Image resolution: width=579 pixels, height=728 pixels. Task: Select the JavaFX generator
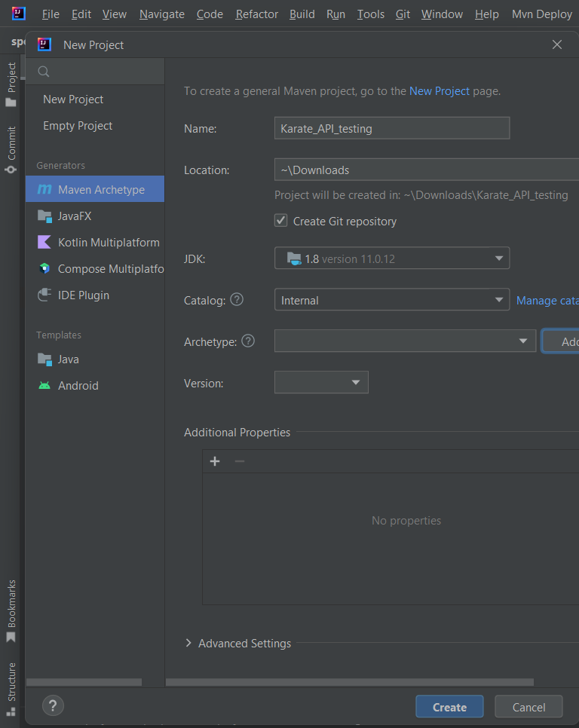tap(95, 216)
